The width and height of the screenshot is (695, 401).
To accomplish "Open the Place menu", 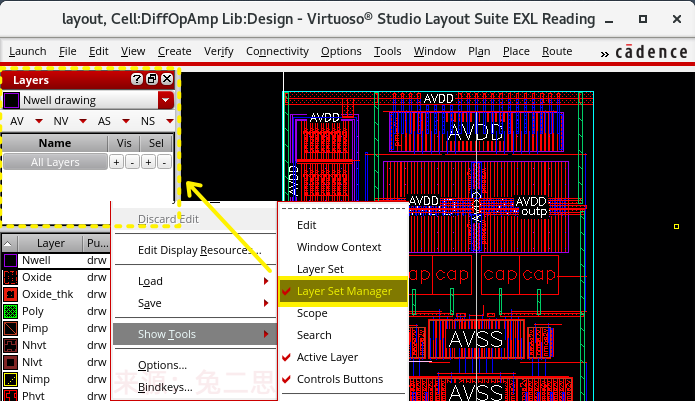I will tap(516, 51).
